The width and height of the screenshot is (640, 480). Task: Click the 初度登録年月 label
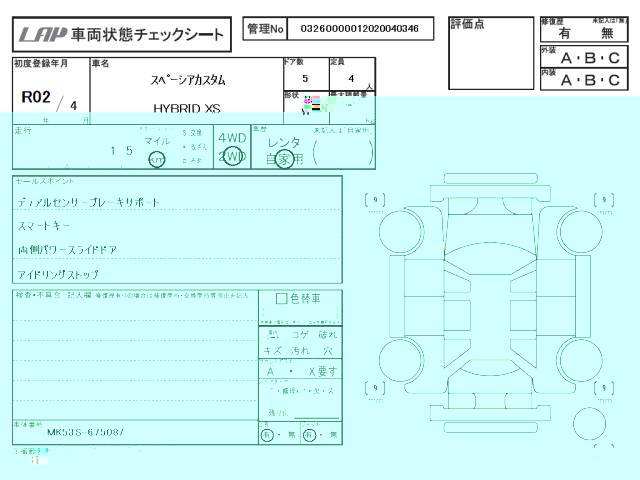coord(41,64)
